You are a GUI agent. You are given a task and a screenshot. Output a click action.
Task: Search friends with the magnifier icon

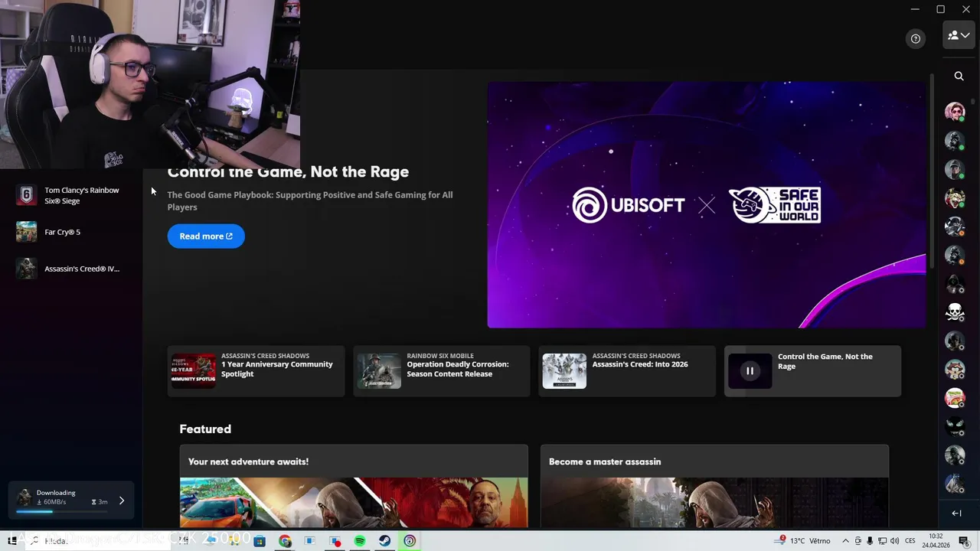pyautogui.click(x=959, y=76)
